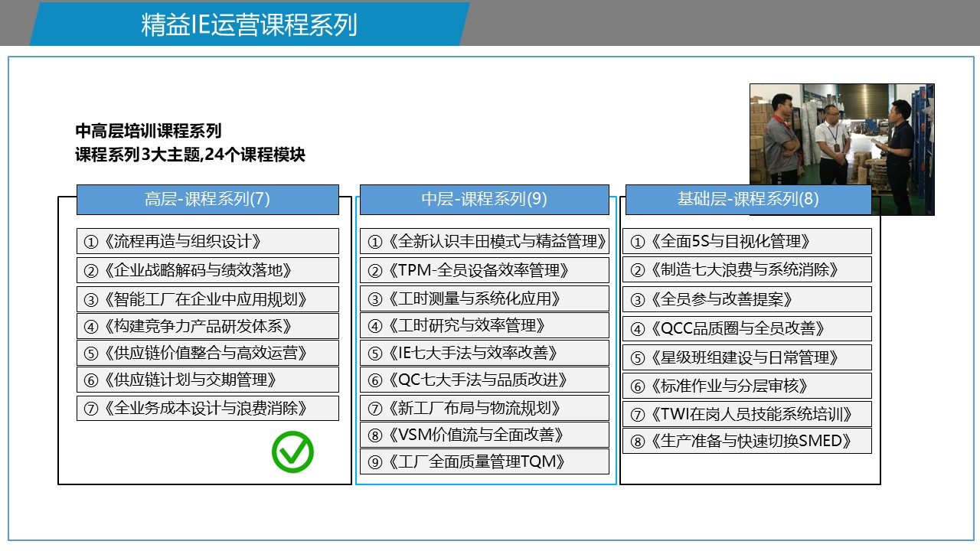The width and height of the screenshot is (980, 551).
Task: Select 《生产准备与快速切换SMED》 box
Action: [746, 441]
